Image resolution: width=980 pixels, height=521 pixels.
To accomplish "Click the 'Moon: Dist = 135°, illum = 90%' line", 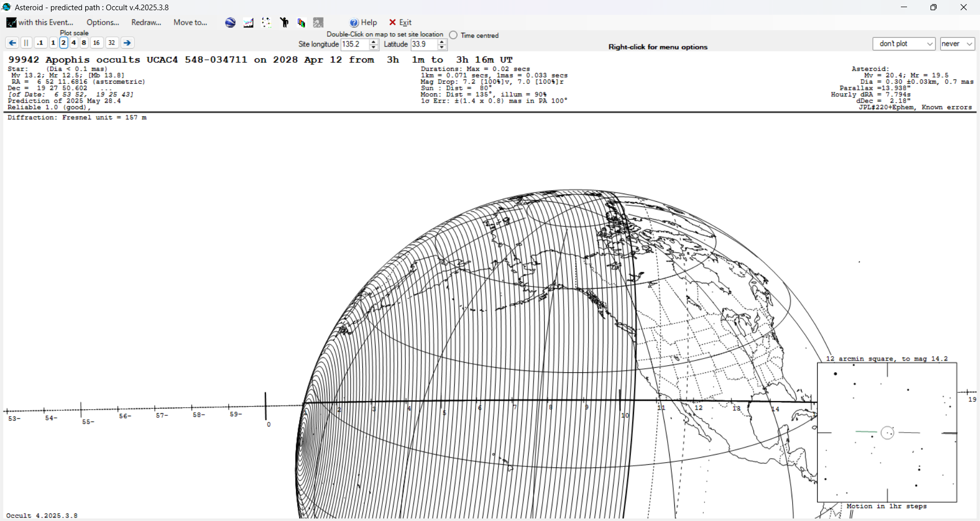I will pos(484,94).
